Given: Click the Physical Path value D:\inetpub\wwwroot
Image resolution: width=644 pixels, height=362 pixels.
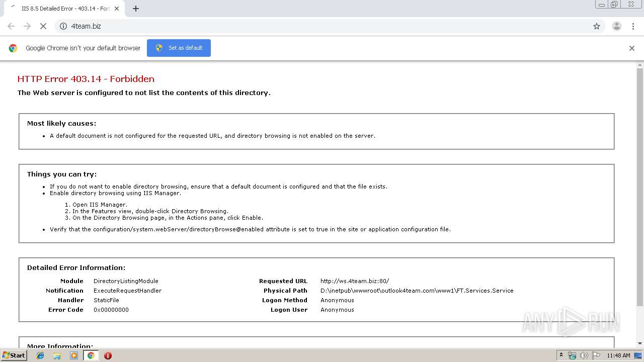Looking at the screenshot, I should [x=417, y=291].
